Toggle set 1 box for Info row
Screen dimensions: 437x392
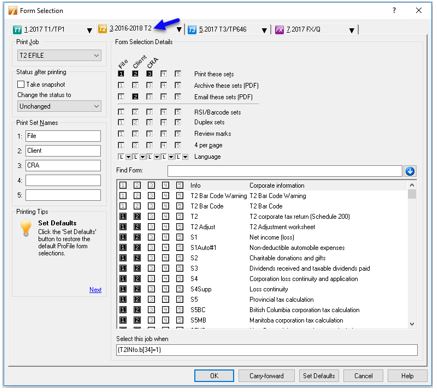(x=123, y=185)
